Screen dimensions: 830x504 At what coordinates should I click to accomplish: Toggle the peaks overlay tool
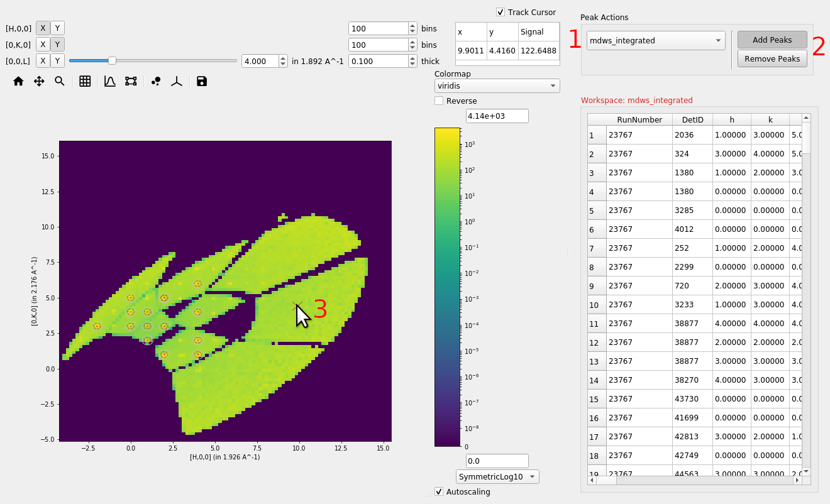point(155,81)
